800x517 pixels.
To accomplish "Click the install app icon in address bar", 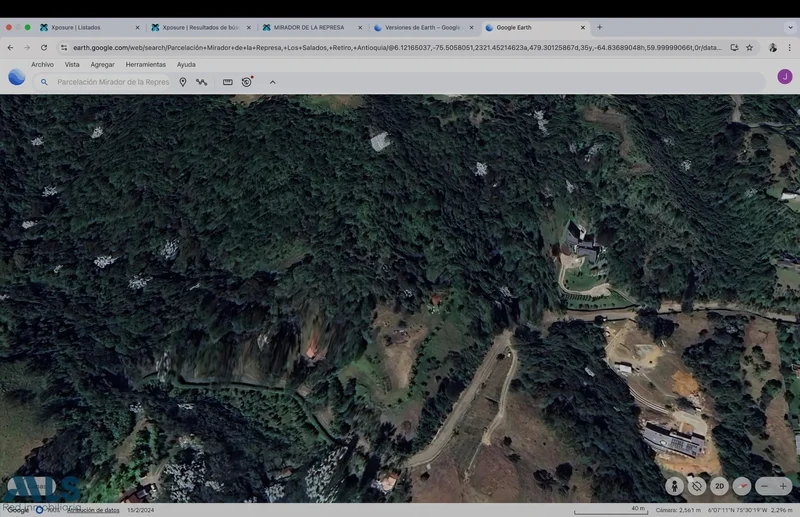I will (x=734, y=47).
